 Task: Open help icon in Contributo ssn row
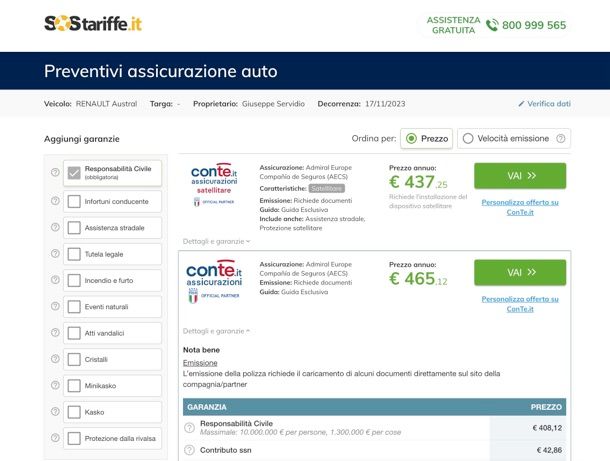189,450
